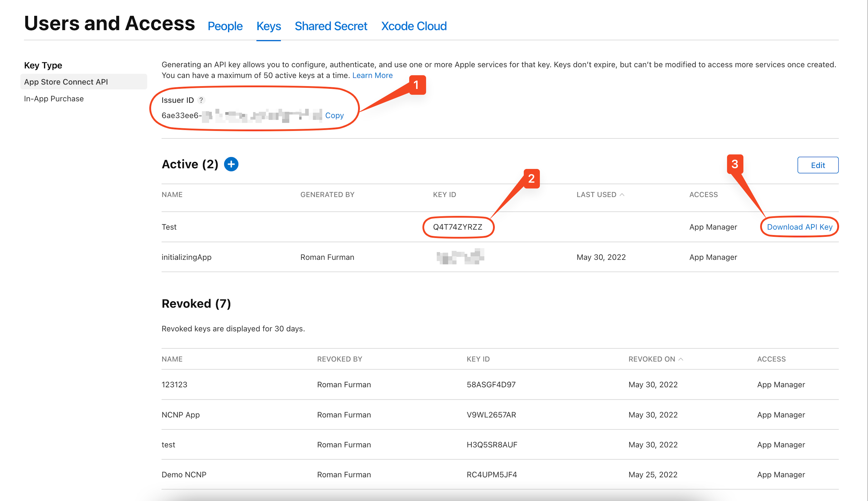Open the Learn More link
The image size is (868, 501).
point(372,75)
